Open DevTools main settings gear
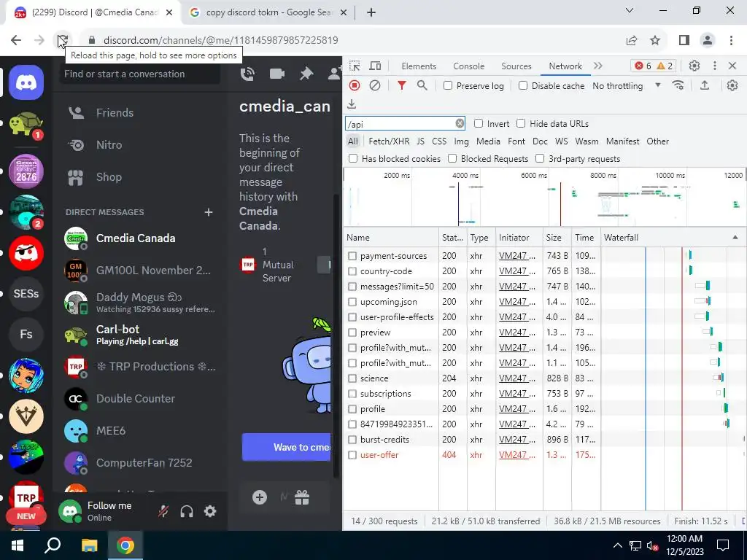Viewport: 747px width, 560px height. 694,66
